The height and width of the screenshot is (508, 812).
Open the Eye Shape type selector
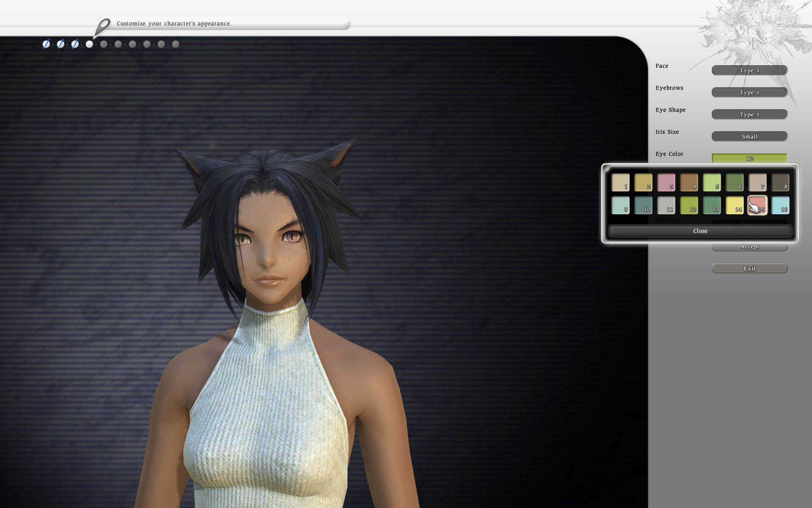pos(749,114)
